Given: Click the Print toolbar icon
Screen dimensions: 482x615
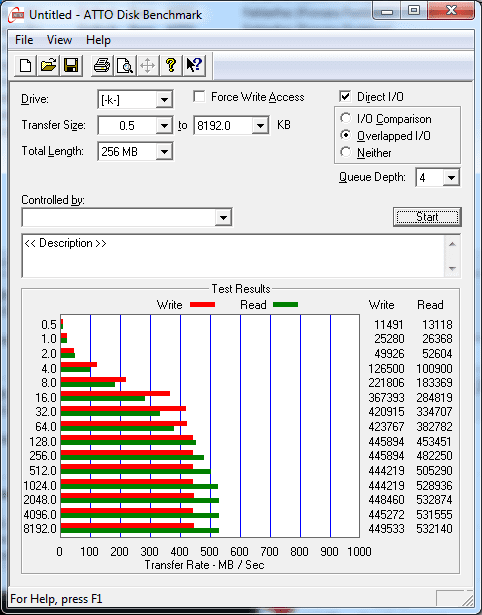Looking at the screenshot, I should click(102, 66).
